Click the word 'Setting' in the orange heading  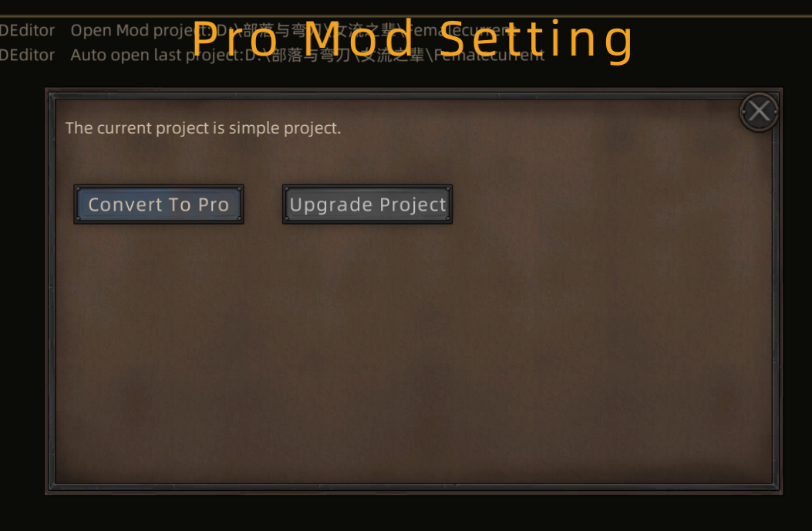pyautogui.click(x=535, y=40)
